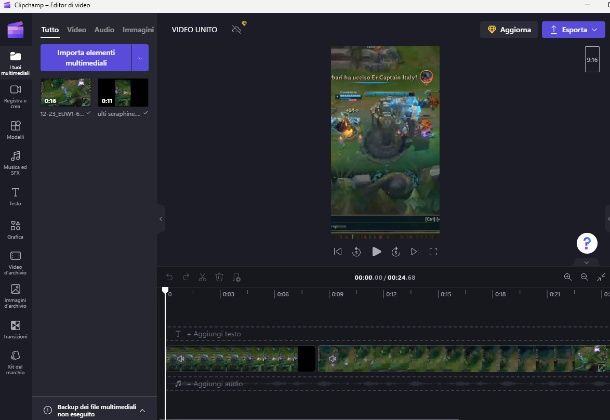Select the first clip on the timeline
This screenshot has width=610, height=420.
(241, 359)
